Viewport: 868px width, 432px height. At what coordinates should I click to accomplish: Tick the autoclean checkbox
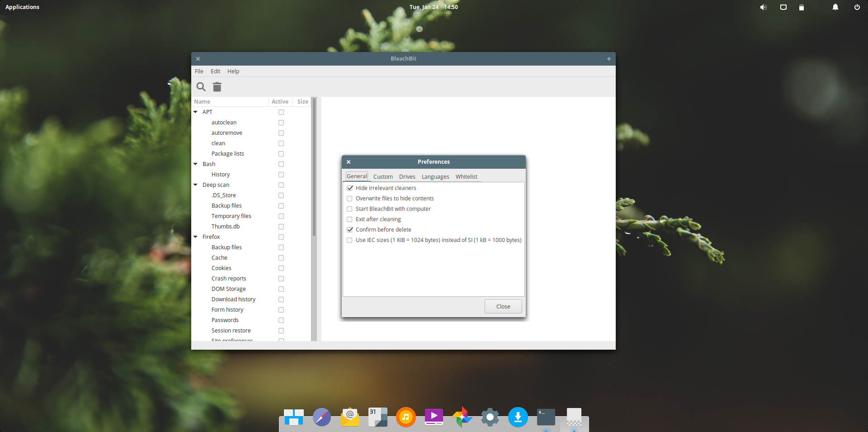pyautogui.click(x=281, y=123)
